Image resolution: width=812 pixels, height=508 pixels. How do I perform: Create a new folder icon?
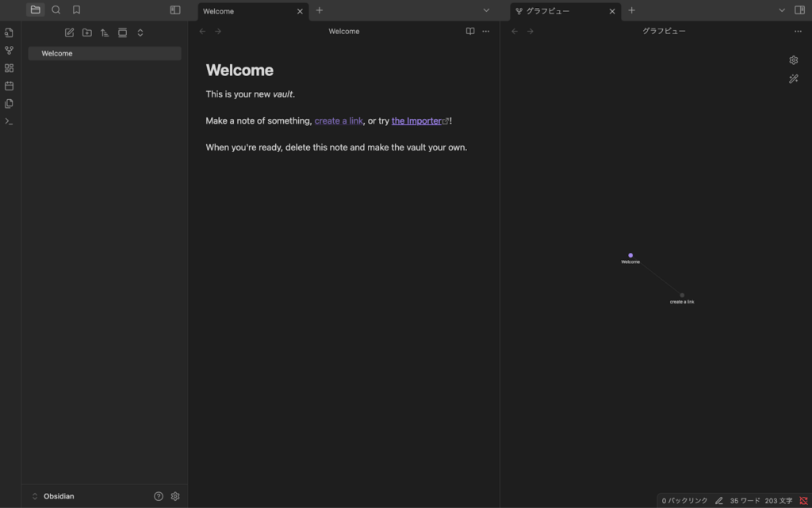pyautogui.click(x=87, y=32)
